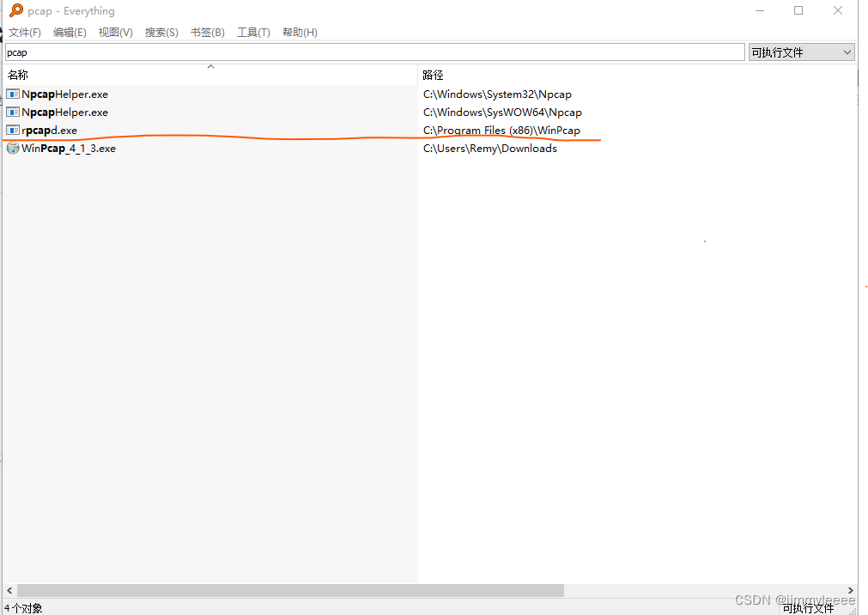The height and width of the screenshot is (615, 868).
Task: Maximize the Everything window
Action: point(798,10)
